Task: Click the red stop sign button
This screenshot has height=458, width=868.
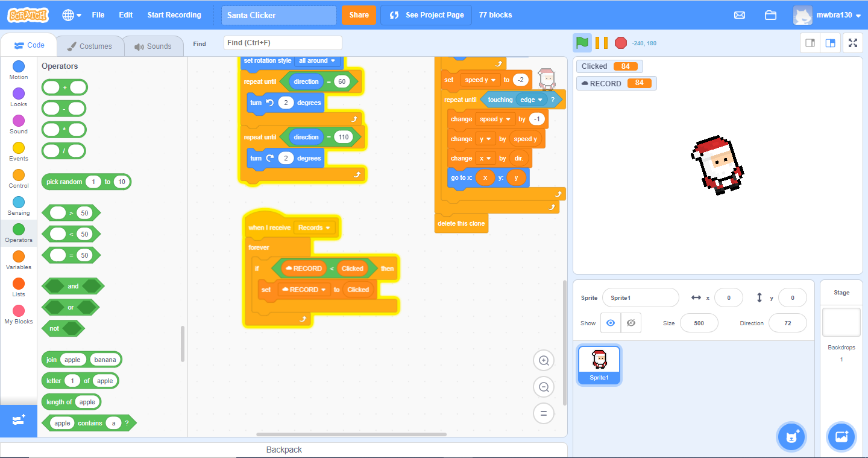Action: pos(621,43)
